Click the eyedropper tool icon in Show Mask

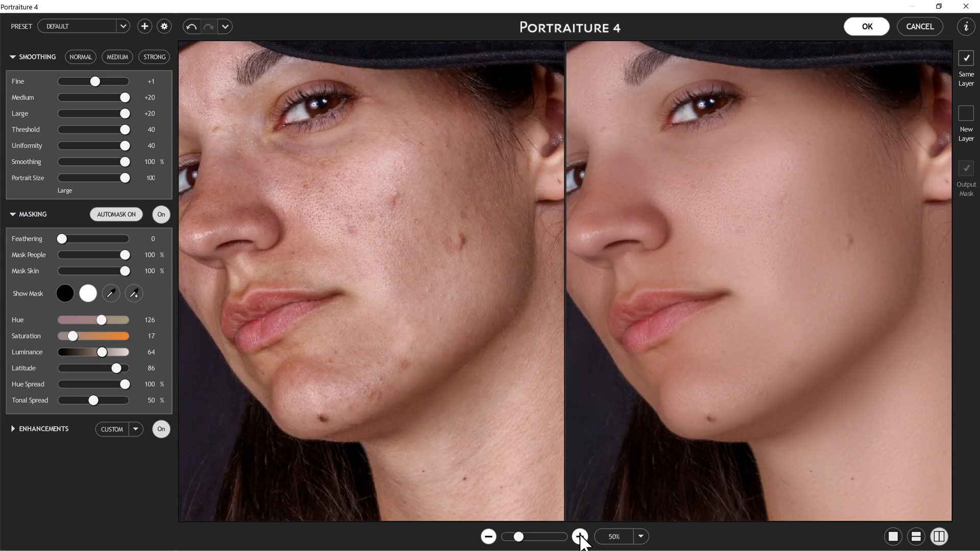pyautogui.click(x=110, y=293)
